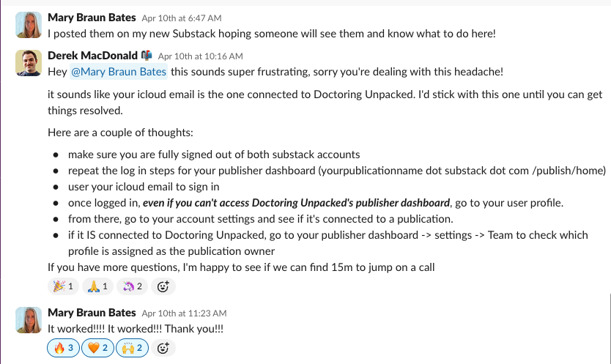611x364 pixels.
Task: Click the mailbox status emoji beside Derek's name
Action: click(147, 56)
